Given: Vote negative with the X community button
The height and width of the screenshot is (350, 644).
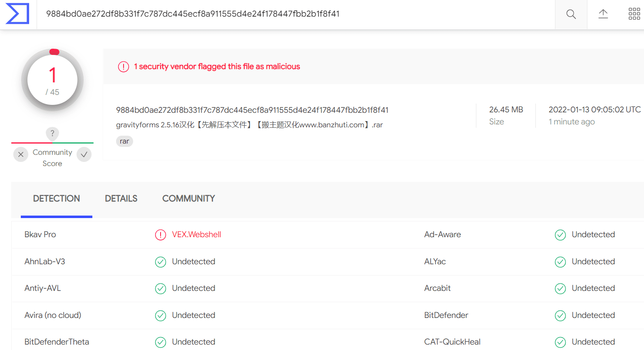Looking at the screenshot, I should coord(21,154).
